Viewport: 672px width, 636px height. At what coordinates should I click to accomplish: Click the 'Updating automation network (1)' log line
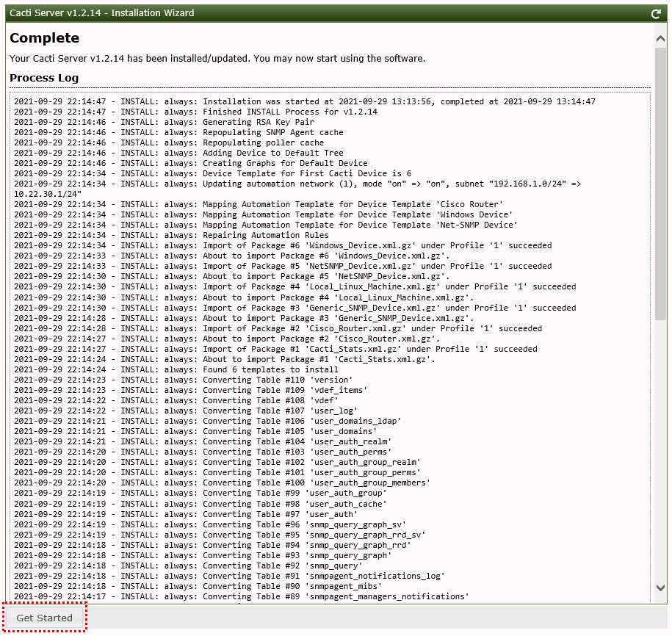coord(297,189)
